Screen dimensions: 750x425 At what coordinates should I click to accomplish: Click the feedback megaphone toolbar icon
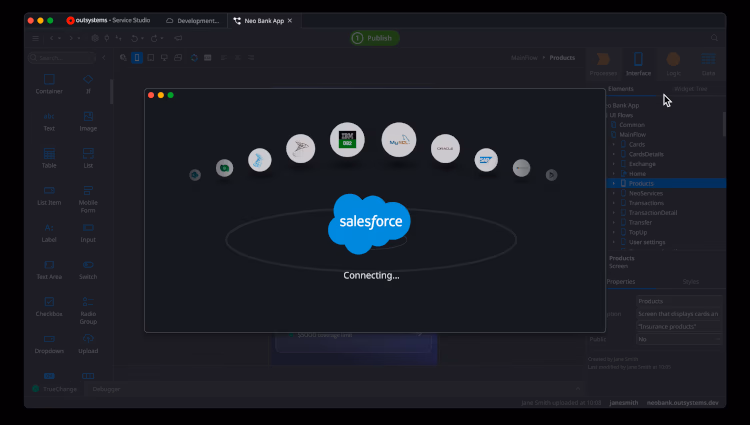178,38
